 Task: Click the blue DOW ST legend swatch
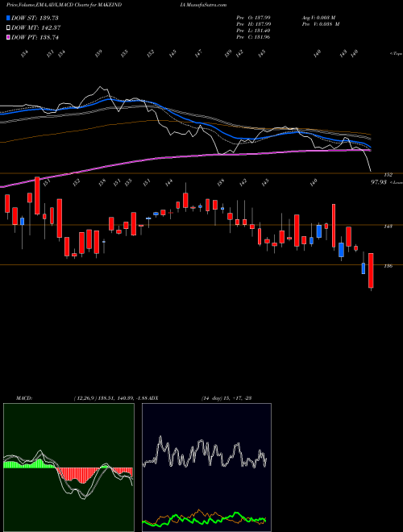[8, 18]
